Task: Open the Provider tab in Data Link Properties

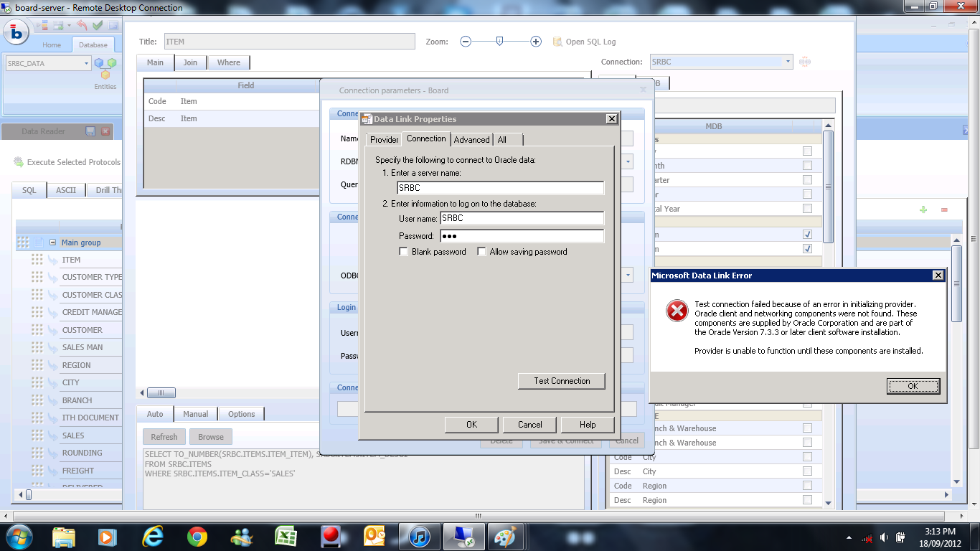Action: click(x=385, y=140)
